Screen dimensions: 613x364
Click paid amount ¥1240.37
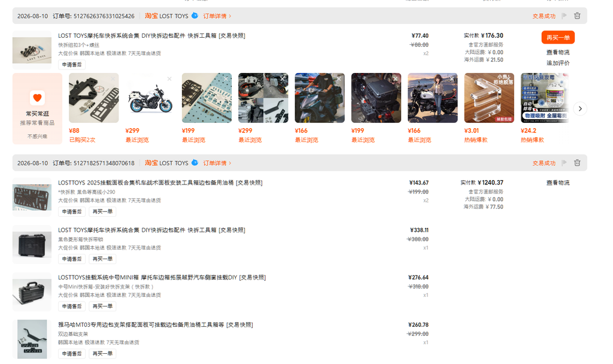click(x=490, y=183)
